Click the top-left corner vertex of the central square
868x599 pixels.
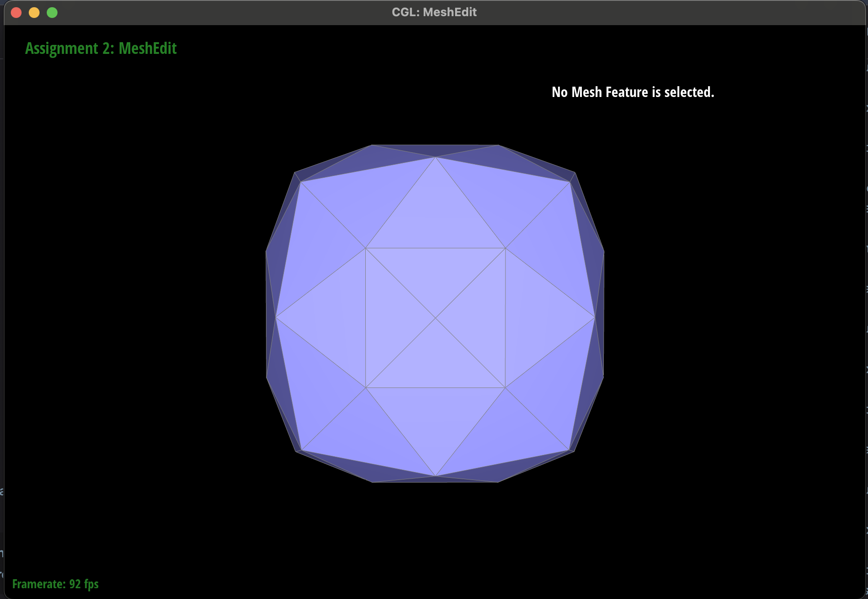[x=365, y=248]
